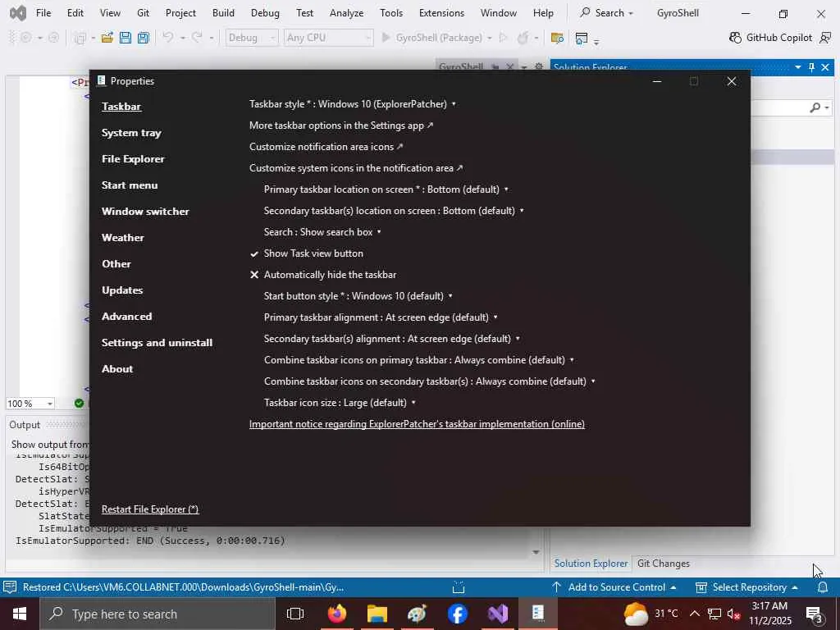Switch to Visual Studio taskbar icon
Image resolution: width=840 pixels, height=630 pixels.
[x=498, y=614]
